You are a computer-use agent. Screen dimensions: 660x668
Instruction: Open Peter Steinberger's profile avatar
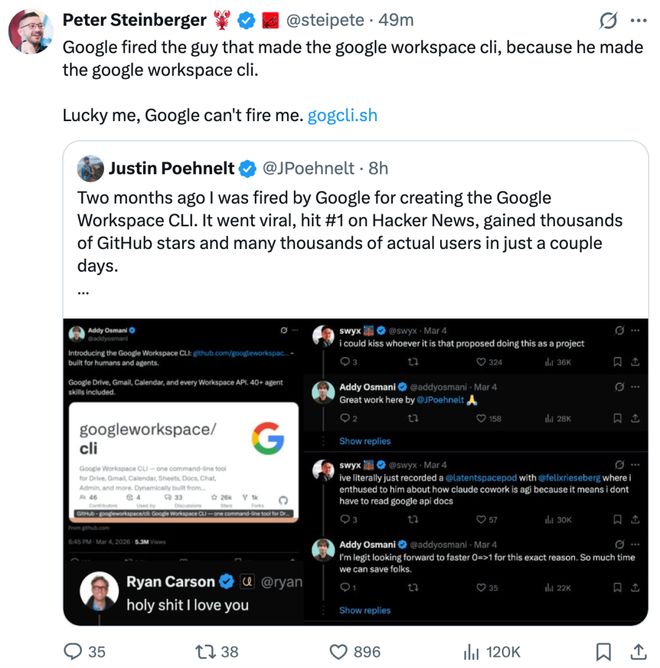30,31
